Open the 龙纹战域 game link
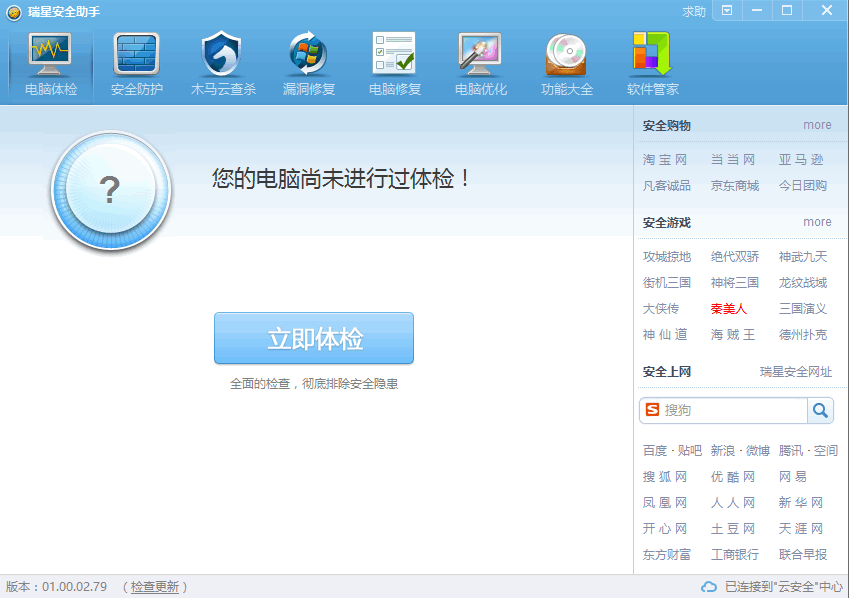Image resolution: width=849 pixels, height=598 pixels. [x=803, y=283]
